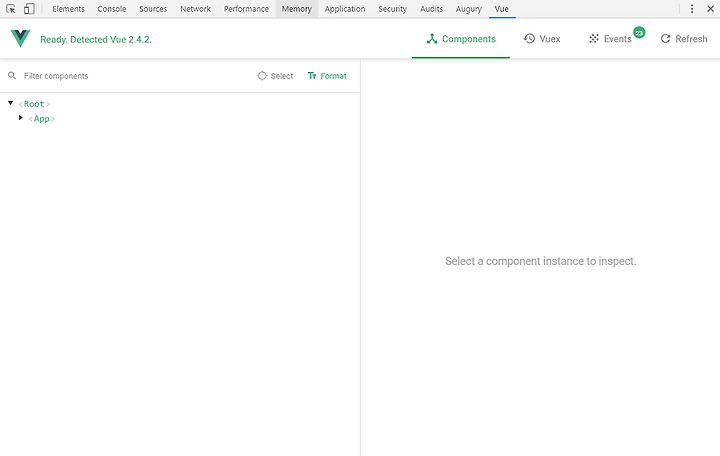Activate Select component in page
720x456 pixels.
point(275,76)
